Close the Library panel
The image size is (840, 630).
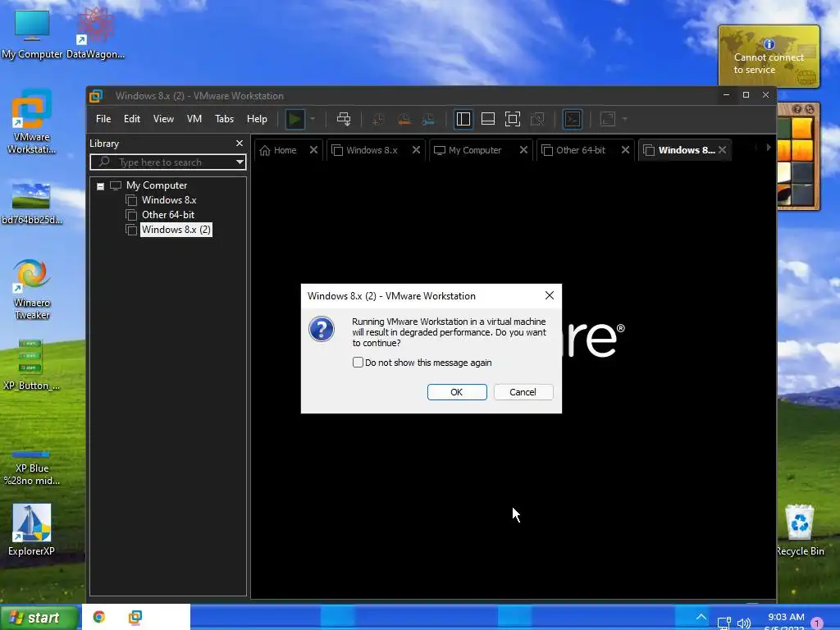click(240, 143)
